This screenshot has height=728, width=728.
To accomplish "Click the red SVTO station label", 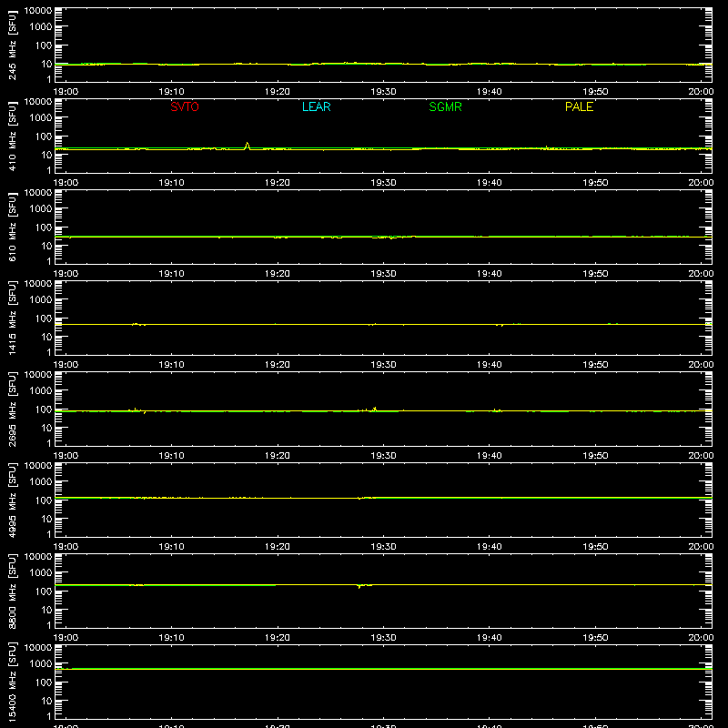I will tap(185, 106).
